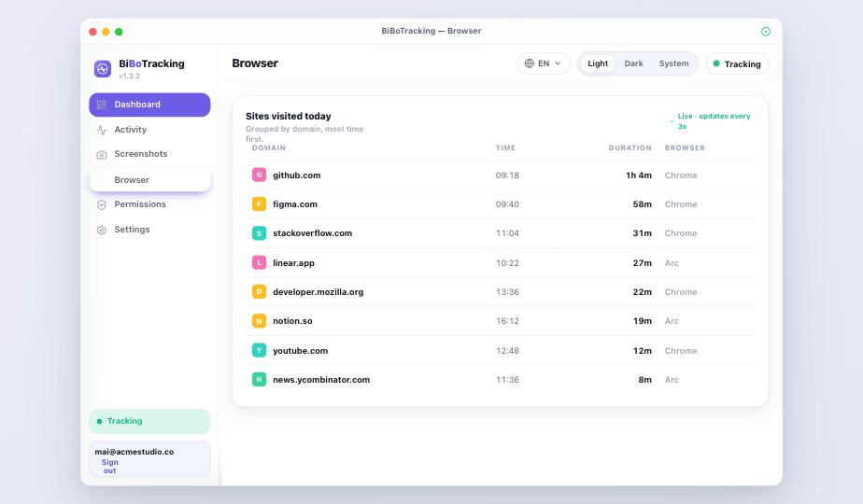Click Chrome browser cell for youtube.com

click(681, 351)
